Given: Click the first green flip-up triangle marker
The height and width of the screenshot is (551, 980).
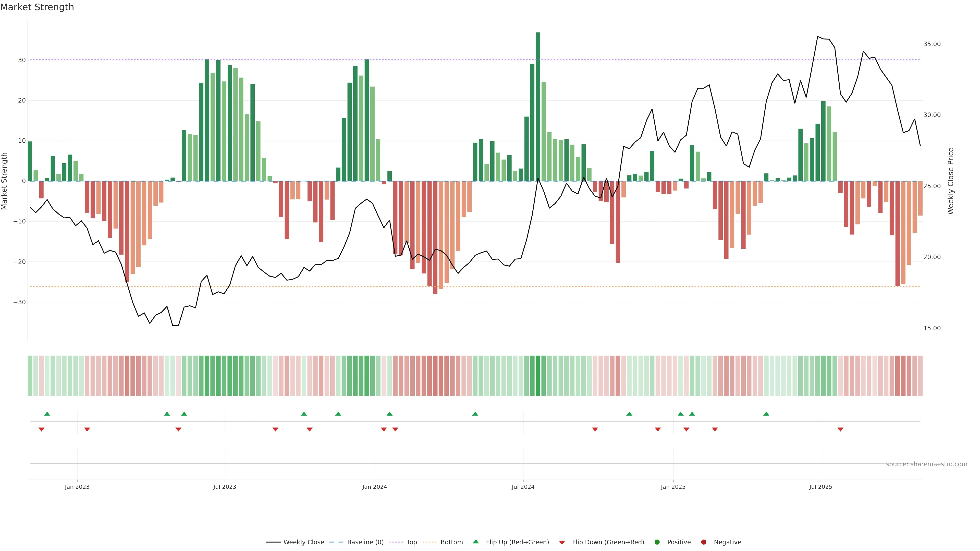Looking at the screenshot, I should 47,414.
